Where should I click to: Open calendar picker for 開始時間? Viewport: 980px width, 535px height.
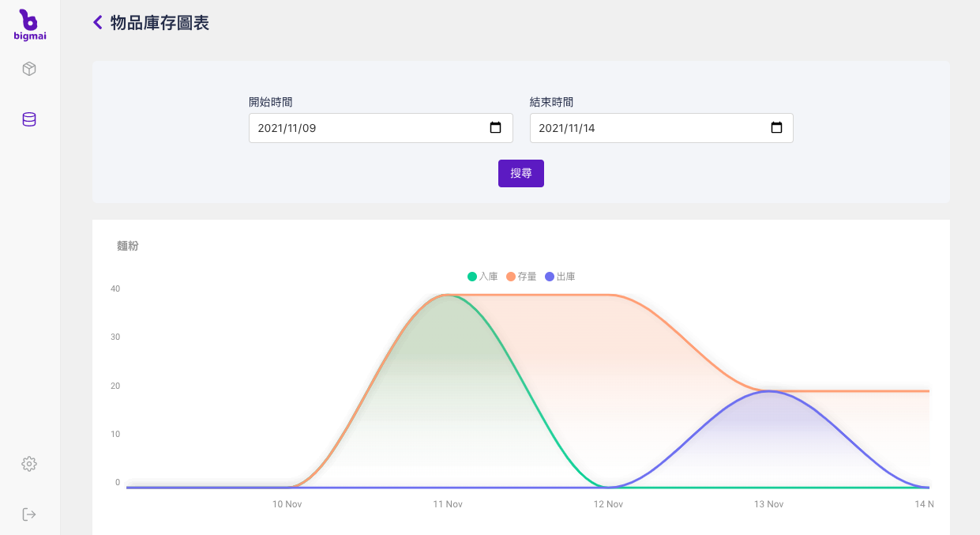click(x=495, y=127)
